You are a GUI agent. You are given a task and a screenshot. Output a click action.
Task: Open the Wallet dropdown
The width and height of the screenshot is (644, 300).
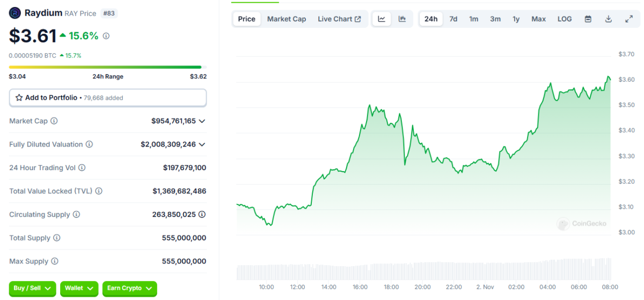pyautogui.click(x=79, y=288)
